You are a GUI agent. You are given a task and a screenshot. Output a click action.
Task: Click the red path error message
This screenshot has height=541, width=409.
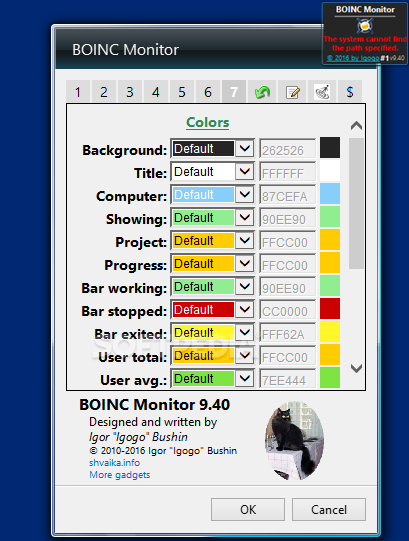pos(365,43)
